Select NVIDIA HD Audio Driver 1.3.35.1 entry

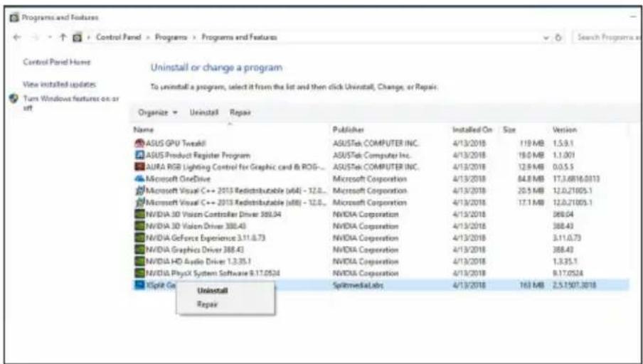[x=199, y=262]
